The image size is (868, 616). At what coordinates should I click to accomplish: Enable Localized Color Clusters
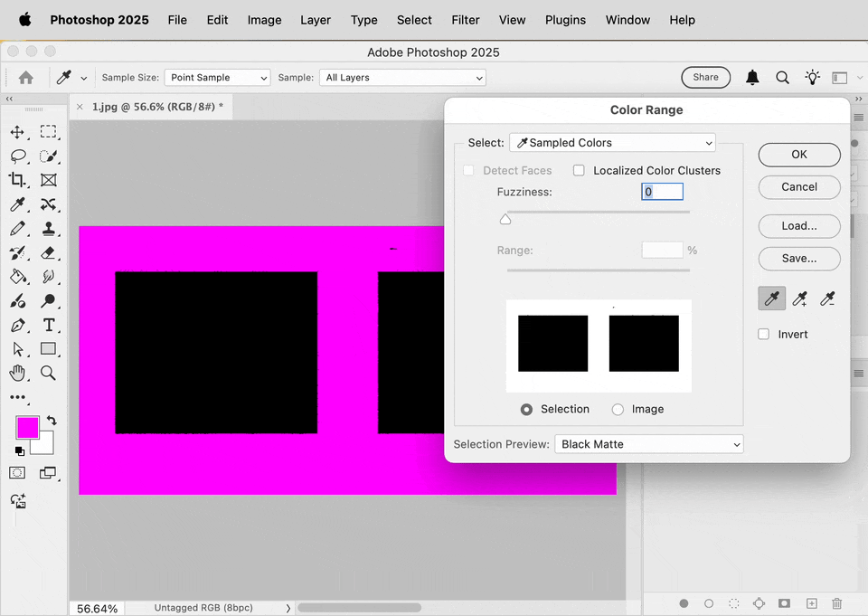(x=579, y=170)
